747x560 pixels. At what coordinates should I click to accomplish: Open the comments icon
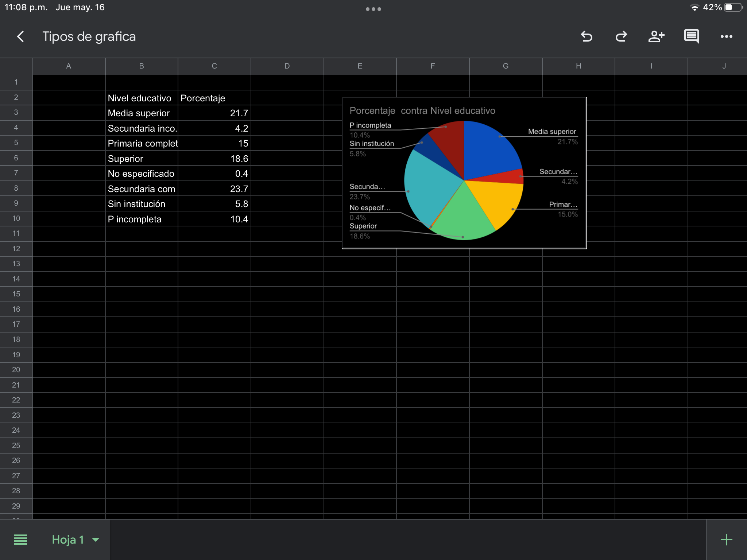point(691,36)
